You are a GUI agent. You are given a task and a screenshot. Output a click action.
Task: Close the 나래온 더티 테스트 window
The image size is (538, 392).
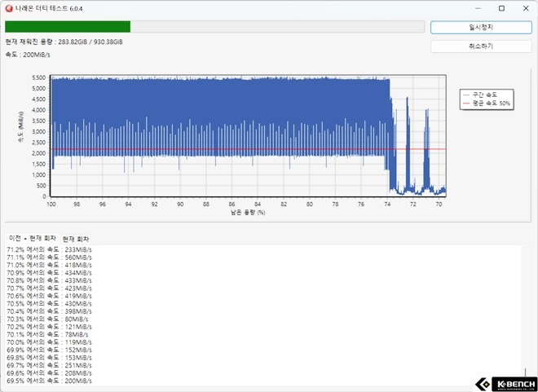point(523,8)
